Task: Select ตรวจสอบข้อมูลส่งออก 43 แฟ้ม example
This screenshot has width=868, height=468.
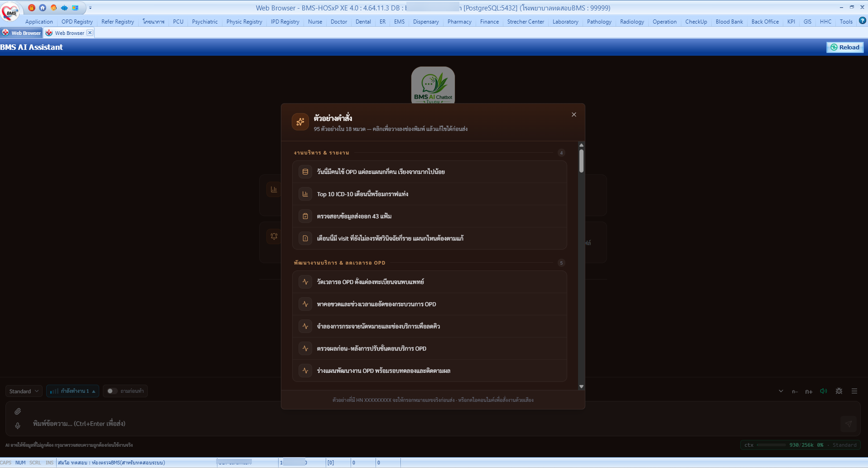Action: [429, 216]
